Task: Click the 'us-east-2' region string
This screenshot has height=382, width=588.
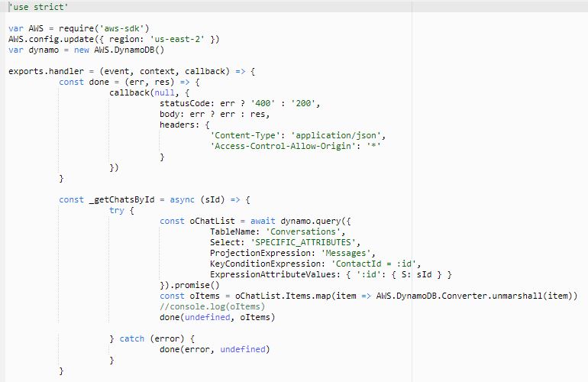Action: tap(177, 39)
